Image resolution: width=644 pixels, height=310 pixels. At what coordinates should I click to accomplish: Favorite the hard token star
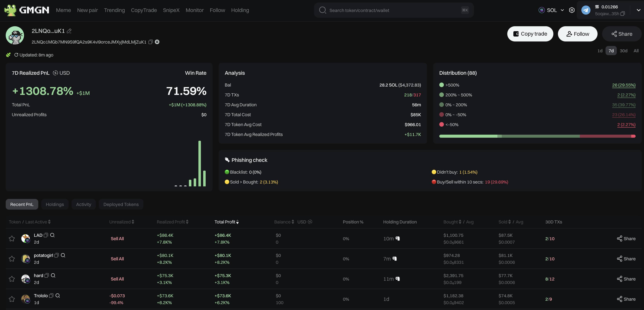pos(12,279)
